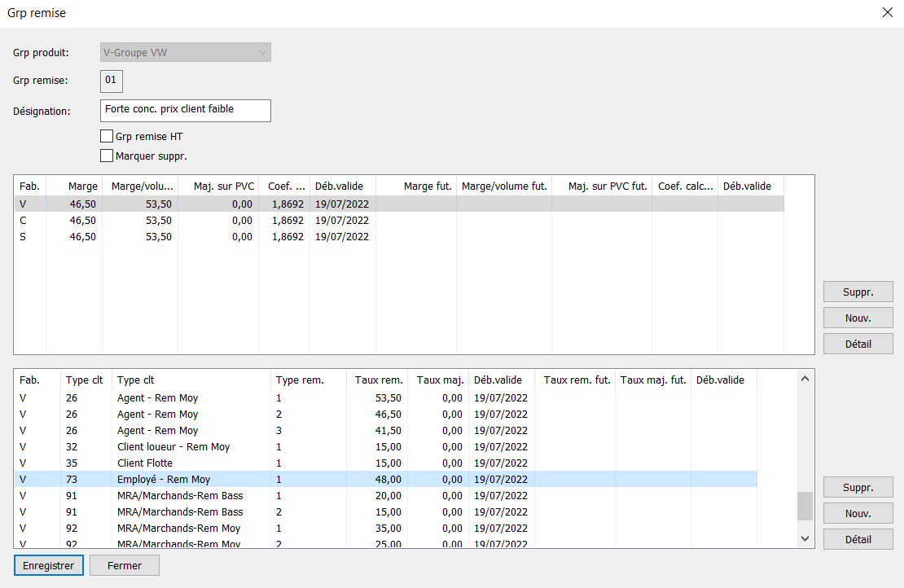Click Suppr. beside the lower customer-type table
This screenshot has height=588, width=904.
[858, 487]
